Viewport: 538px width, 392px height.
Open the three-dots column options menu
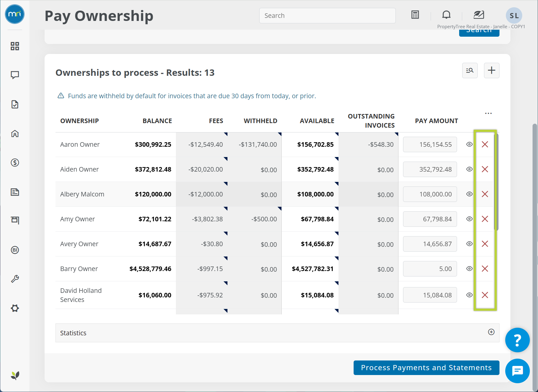click(x=488, y=113)
